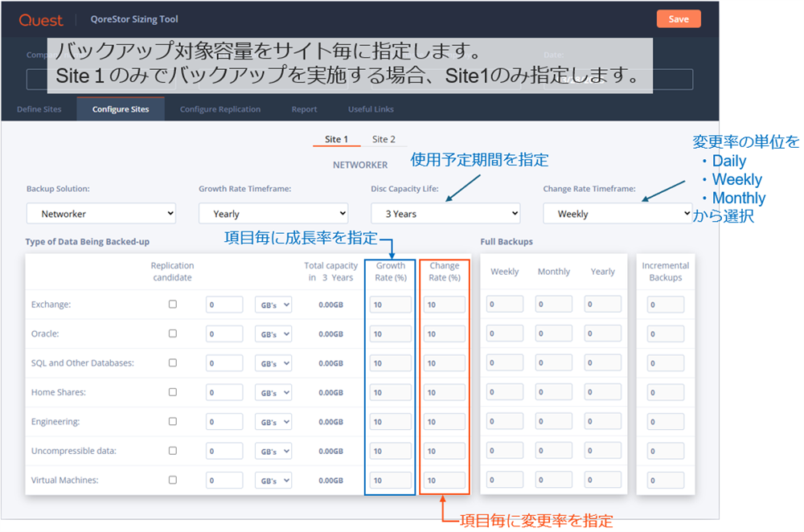Click the Exchange capacity input field

coord(224,305)
